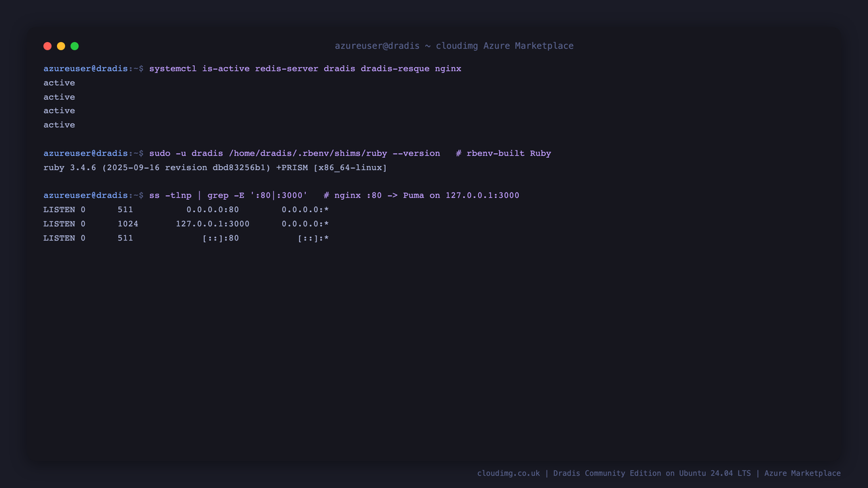Image resolution: width=868 pixels, height=488 pixels.
Task: Click the green maximize window dot
Action: tap(75, 46)
